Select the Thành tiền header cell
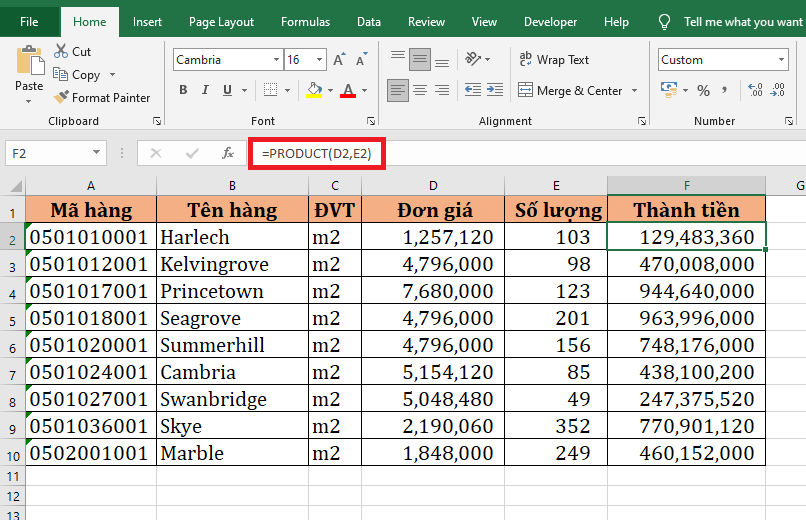The image size is (806, 520). pos(686,210)
